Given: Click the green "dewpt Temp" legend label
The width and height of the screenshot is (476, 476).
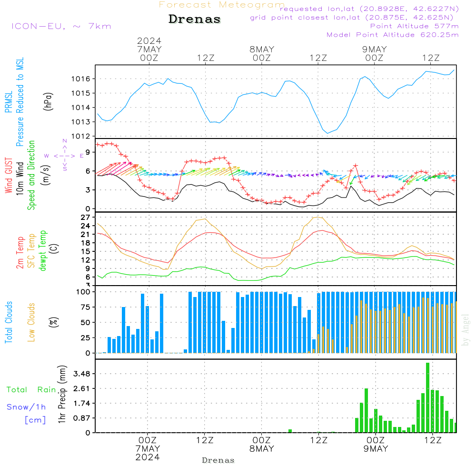Looking at the screenshot, I should (42, 250).
